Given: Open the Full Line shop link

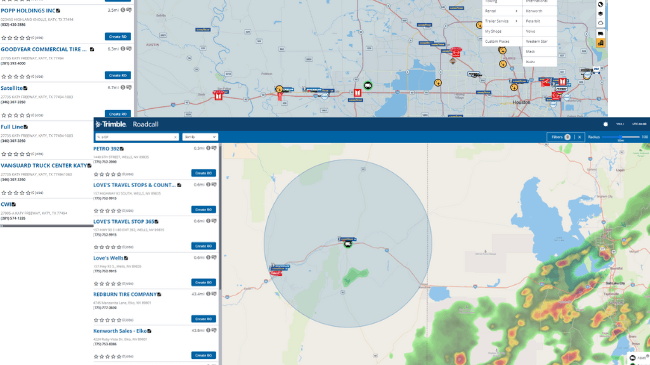Looking at the screenshot, I should [12, 127].
